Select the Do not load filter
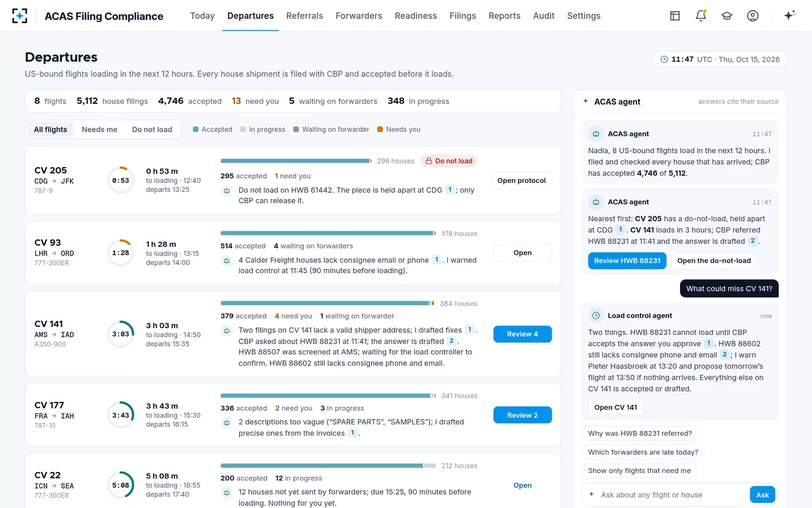812x508 pixels. click(152, 129)
